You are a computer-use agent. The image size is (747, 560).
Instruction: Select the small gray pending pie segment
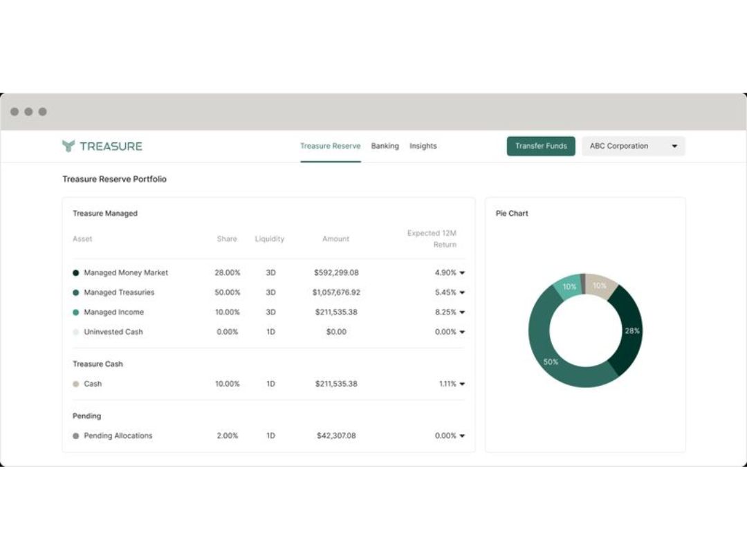(582, 284)
